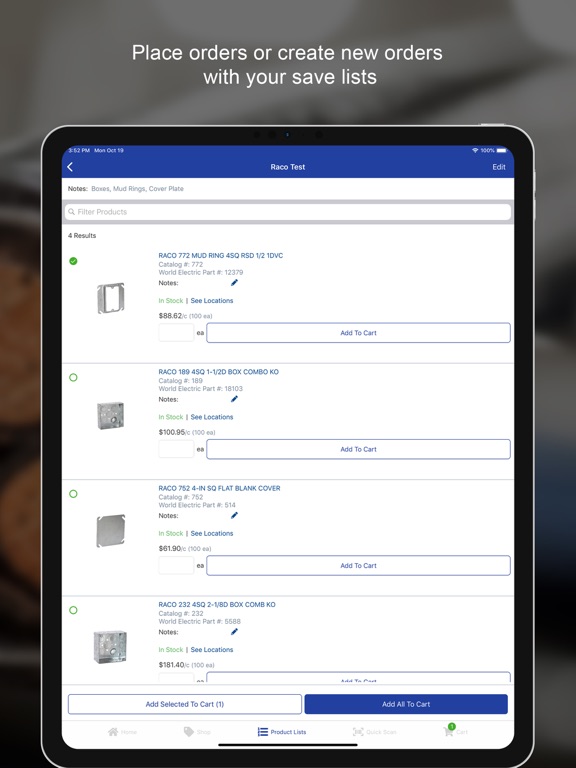Add RACO 752 blank cover to cart

coord(359,566)
